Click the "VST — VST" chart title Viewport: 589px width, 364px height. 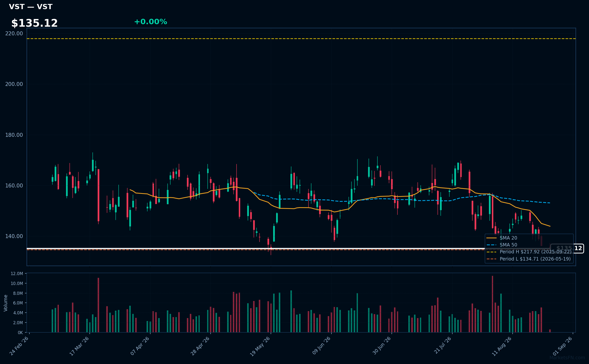(31, 7)
